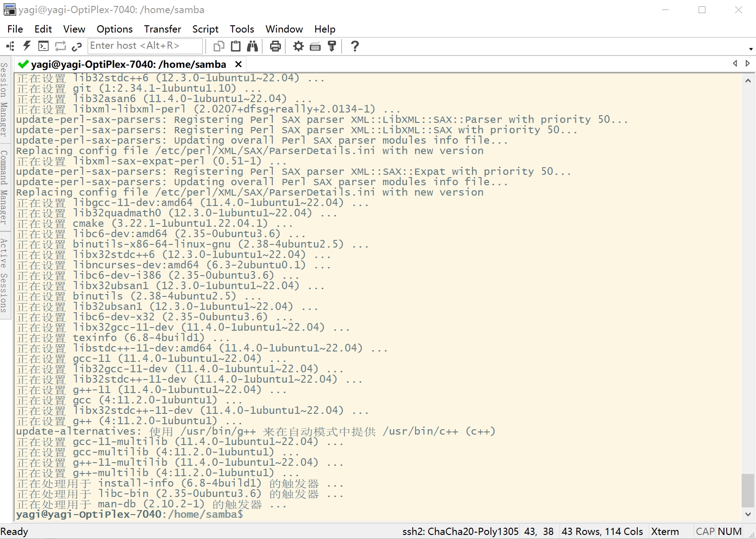Screen dimensions: 756x539
Task: Click the Connect in Tab terminal icon
Action: pos(43,46)
